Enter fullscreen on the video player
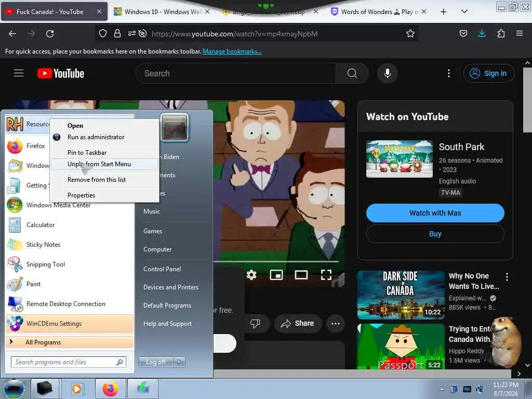The height and width of the screenshot is (399, 532). click(326, 274)
